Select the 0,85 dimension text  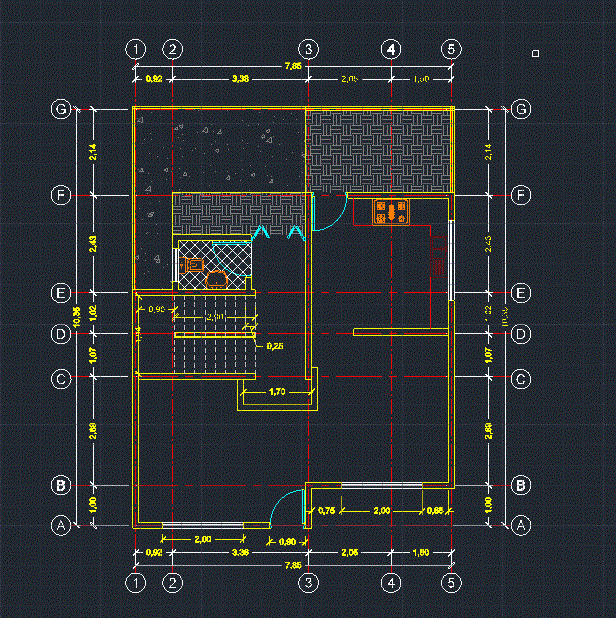pos(435,511)
